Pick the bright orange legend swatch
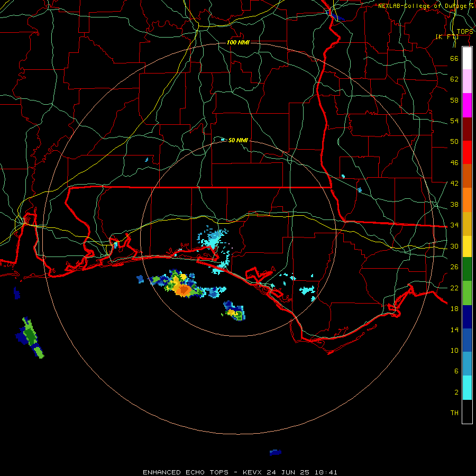 467,200
